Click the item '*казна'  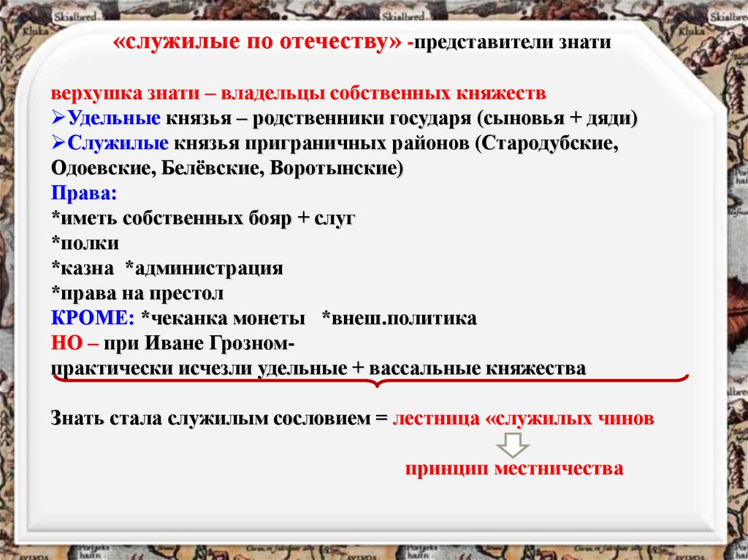(83, 268)
